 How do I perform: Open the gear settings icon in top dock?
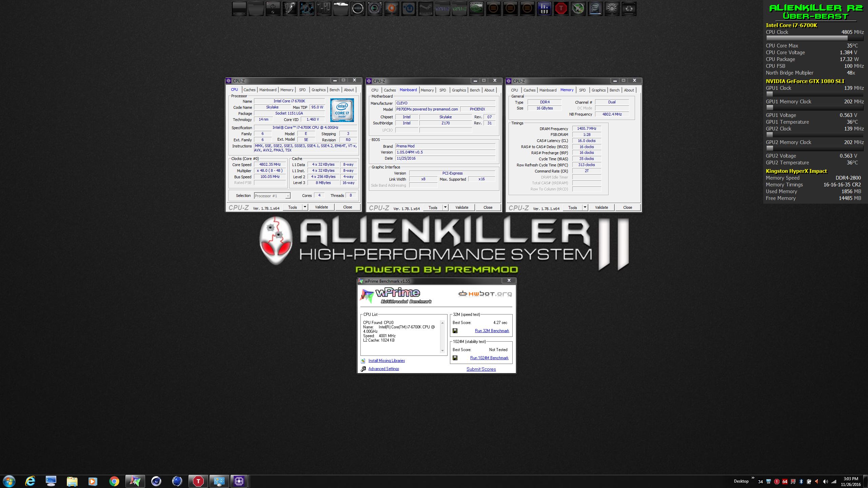point(612,8)
